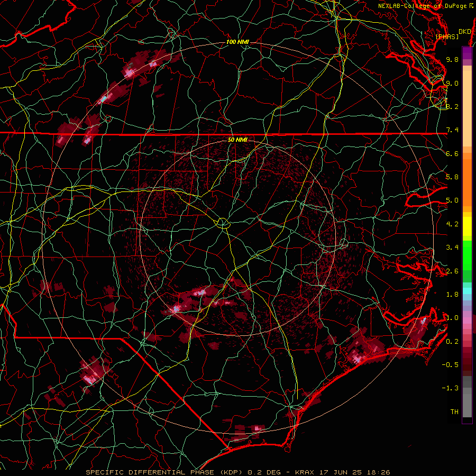Viewport: 476px width, 476px height.
Task: Click the 5.8 scale label
Action: [452, 177]
